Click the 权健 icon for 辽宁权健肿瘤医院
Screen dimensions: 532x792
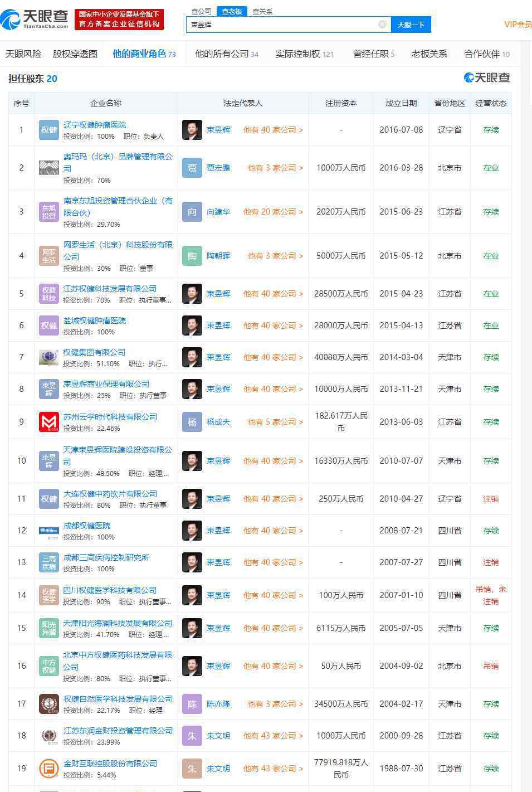tap(49, 130)
